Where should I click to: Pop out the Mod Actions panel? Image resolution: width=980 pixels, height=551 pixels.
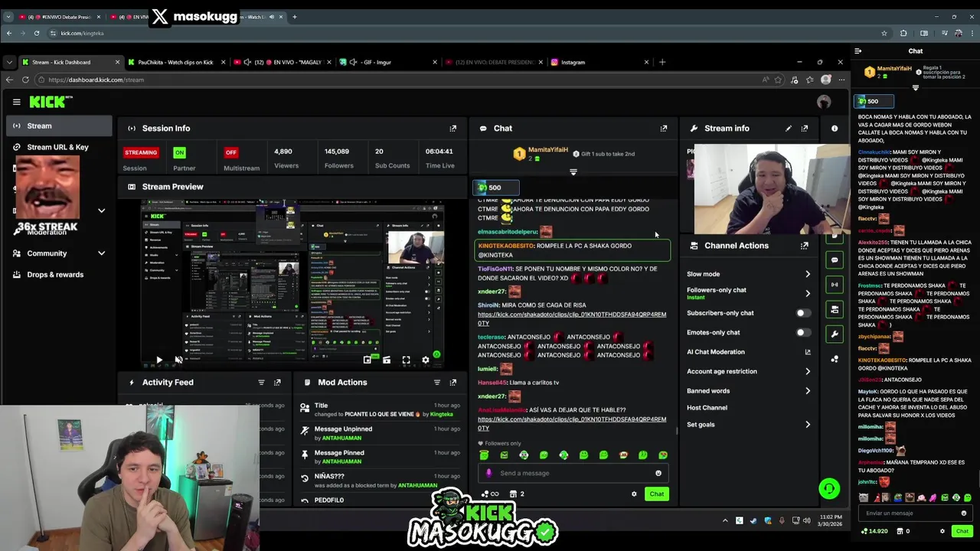[452, 383]
